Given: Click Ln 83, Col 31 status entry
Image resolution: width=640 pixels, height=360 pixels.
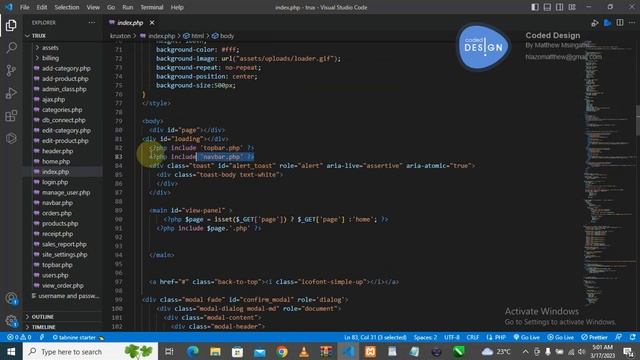Looking at the screenshot, I should click(375, 338).
